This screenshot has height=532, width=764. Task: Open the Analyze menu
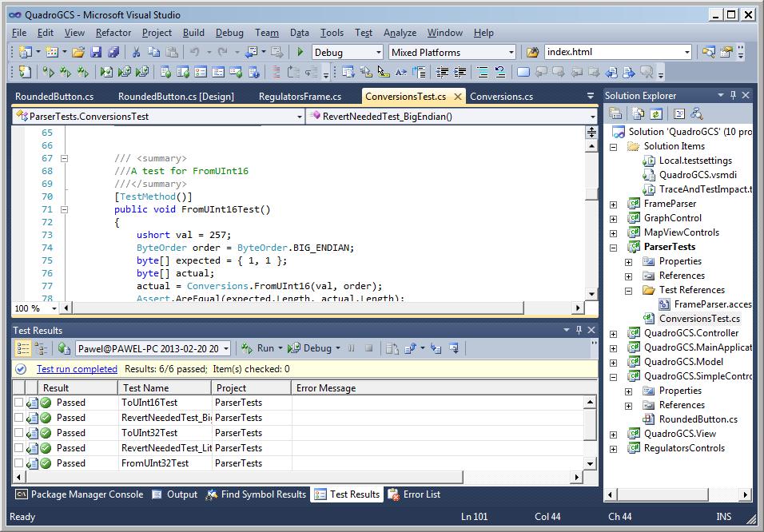400,33
